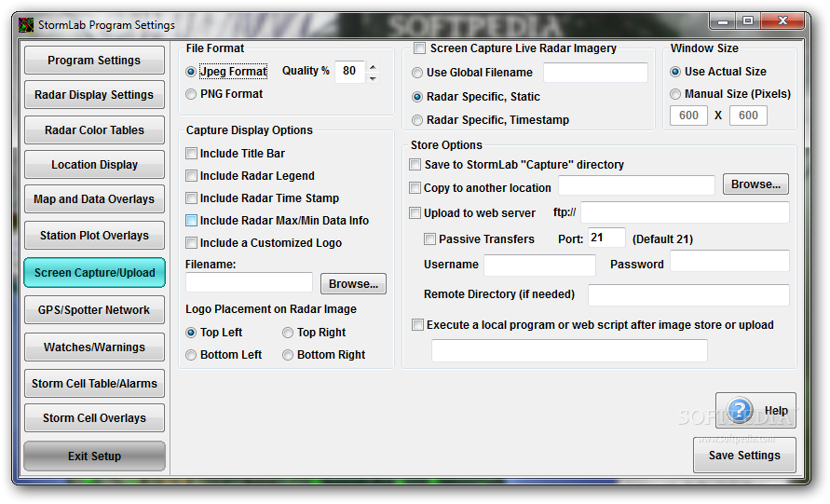Screen dimensions: 830x504
Task: Enable Screen Capture Live Radar Imagery
Action: tap(419, 48)
